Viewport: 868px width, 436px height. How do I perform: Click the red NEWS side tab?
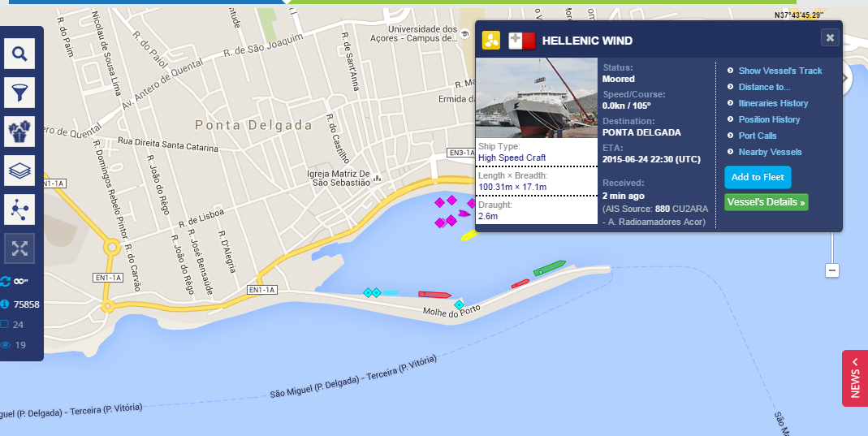[x=855, y=378]
